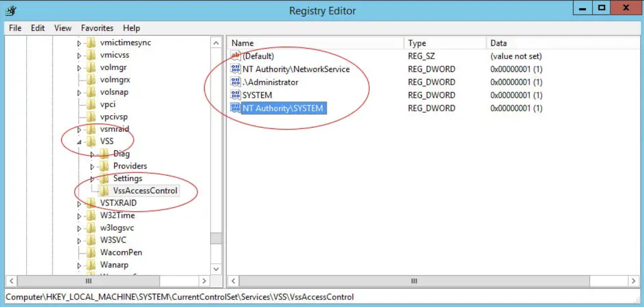
Task: Click the w3logsvc folder icon
Action: pos(91,228)
